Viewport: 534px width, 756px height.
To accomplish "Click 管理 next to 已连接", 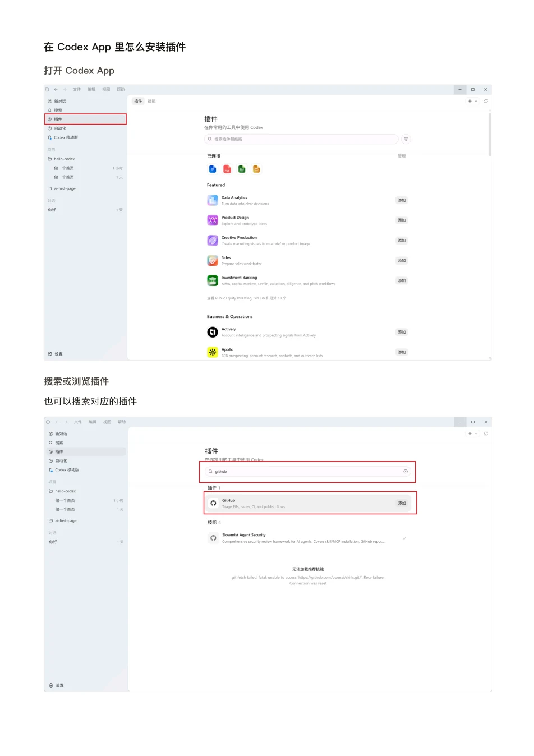I will pyautogui.click(x=402, y=156).
